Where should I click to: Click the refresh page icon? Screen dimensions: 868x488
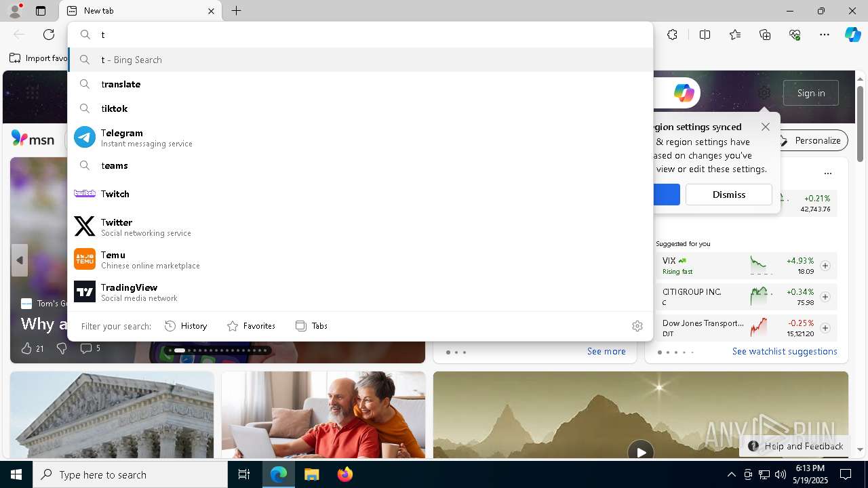coord(49,35)
